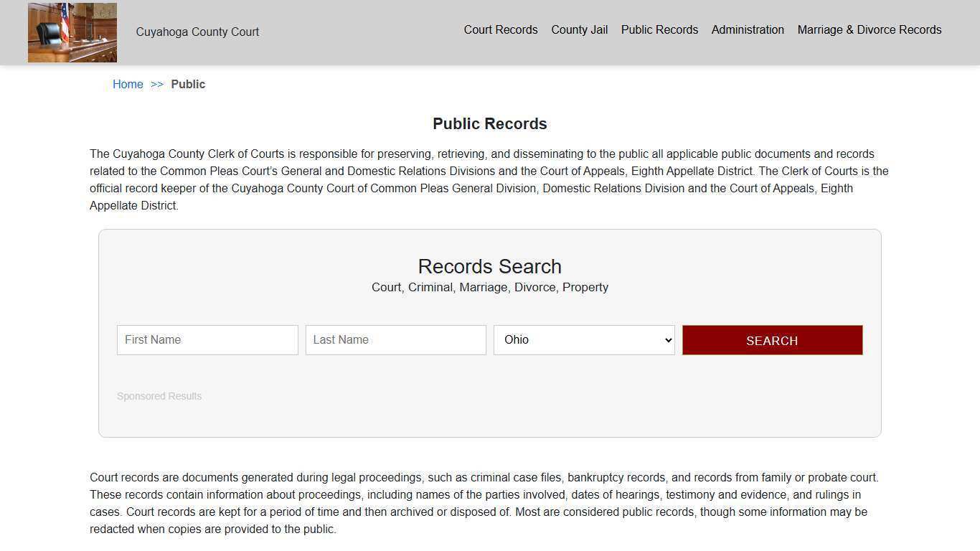Image resolution: width=980 pixels, height=551 pixels.
Task: View Marriage & Divorce Records
Action: click(x=869, y=29)
